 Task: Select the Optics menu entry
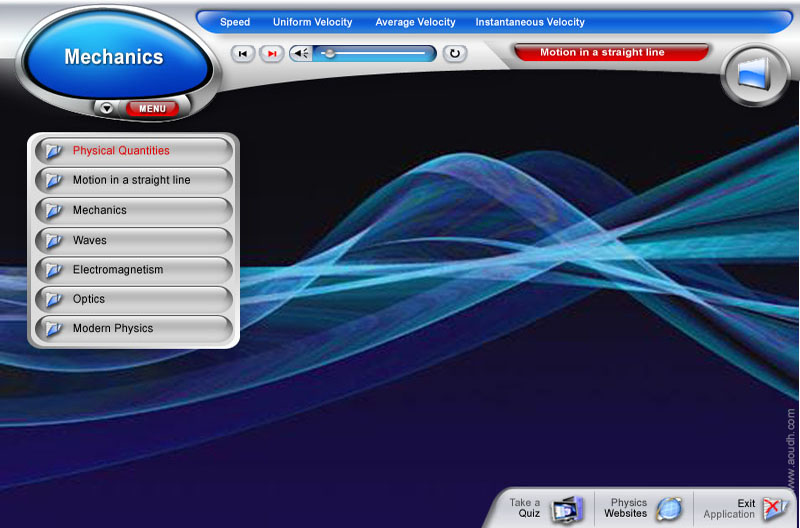tap(89, 299)
